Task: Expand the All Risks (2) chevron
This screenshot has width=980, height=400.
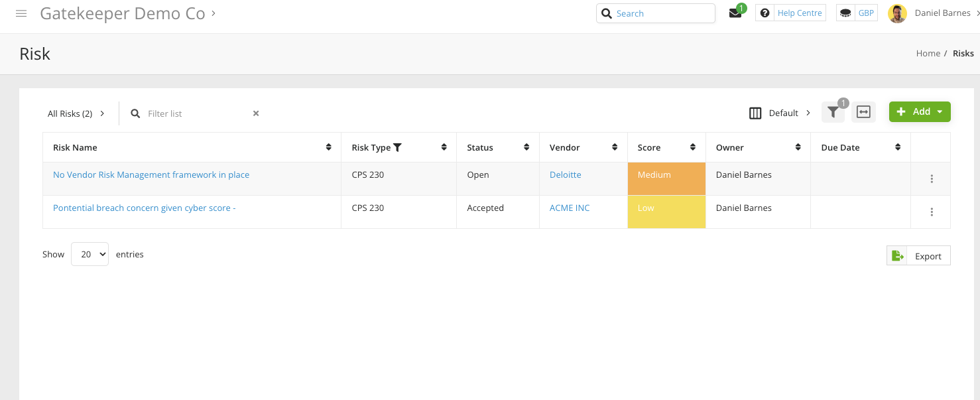Action: click(x=103, y=113)
